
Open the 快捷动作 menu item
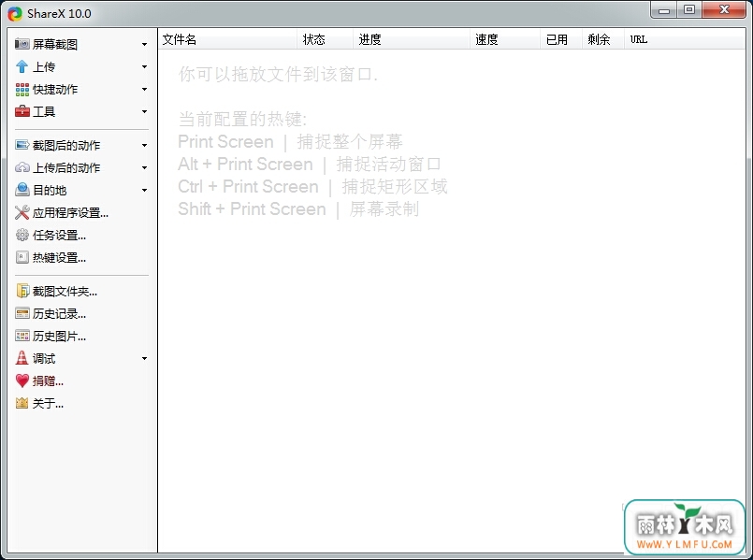(x=81, y=89)
